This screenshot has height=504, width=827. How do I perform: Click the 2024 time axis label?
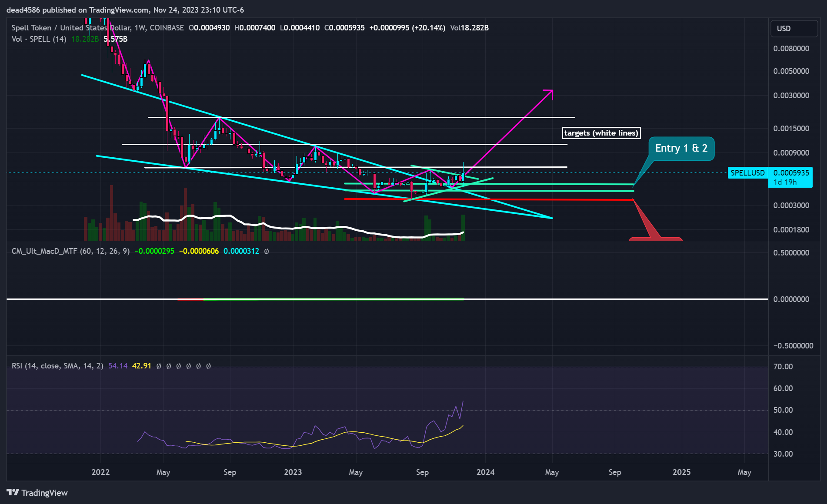[485, 472]
